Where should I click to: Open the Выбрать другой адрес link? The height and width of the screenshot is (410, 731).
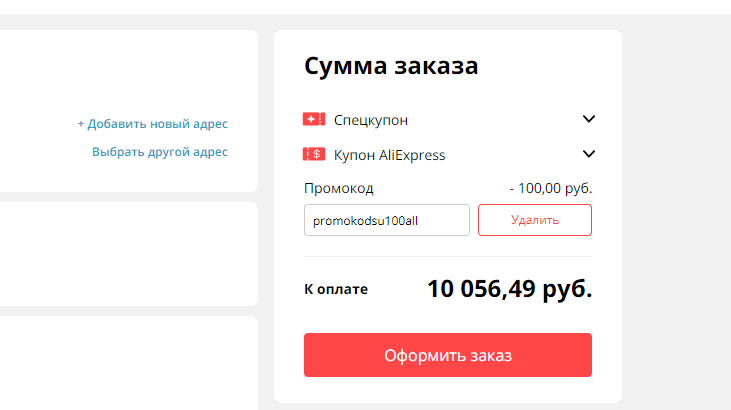[160, 152]
